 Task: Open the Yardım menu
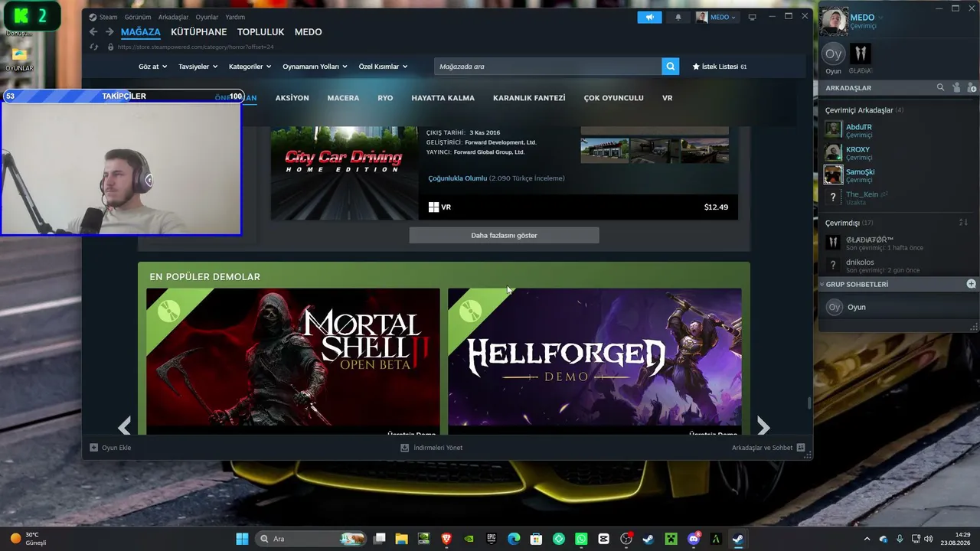pos(235,17)
